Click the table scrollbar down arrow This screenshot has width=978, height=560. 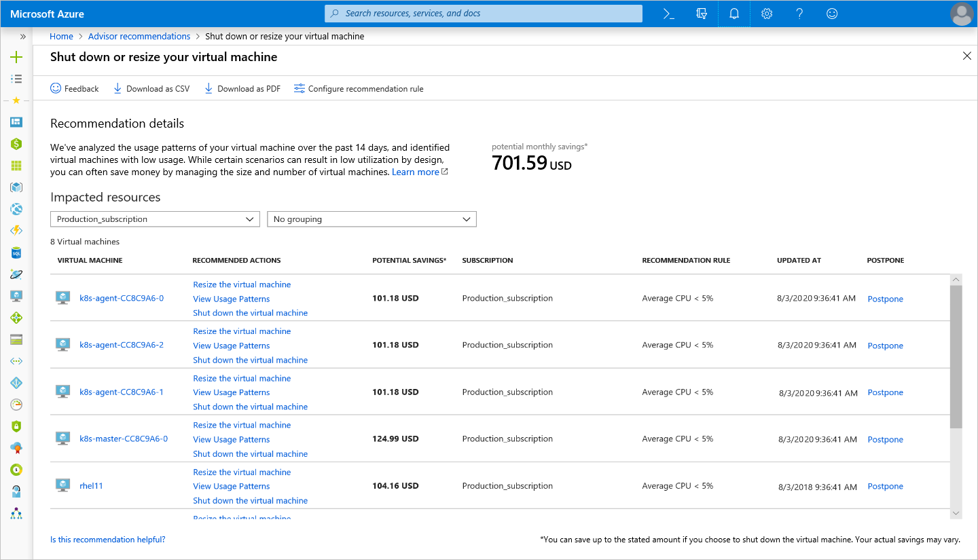pyautogui.click(x=956, y=513)
